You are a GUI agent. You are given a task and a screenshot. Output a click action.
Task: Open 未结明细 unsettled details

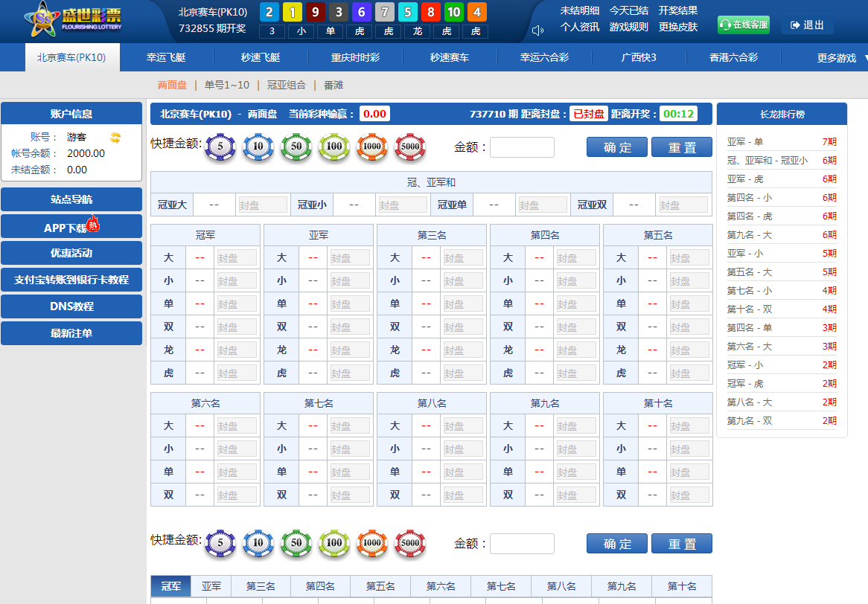(x=580, y=10)
